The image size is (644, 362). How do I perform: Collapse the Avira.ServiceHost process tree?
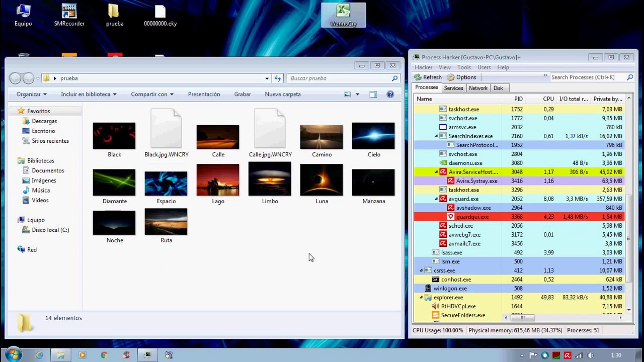pos(436,172)
